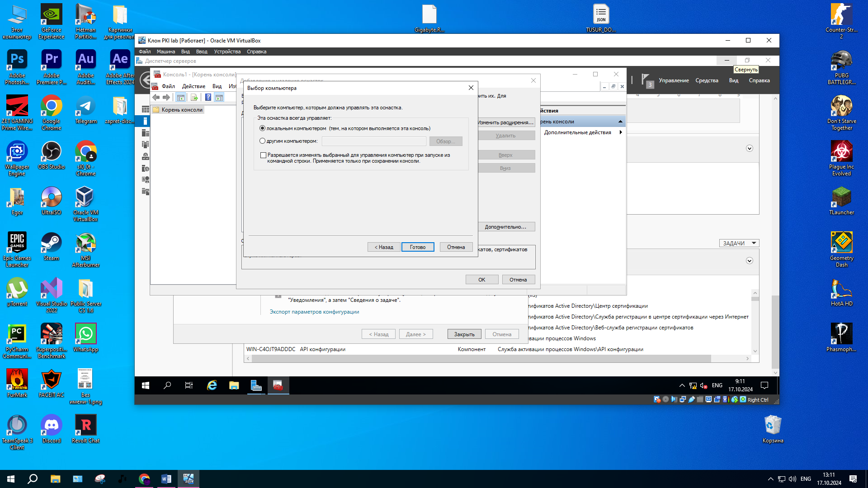This screenshot has width=868, height=488.
Task: Show hidden icons in the guest system tray
Action: pyautogui.click(x=682, y=385)
